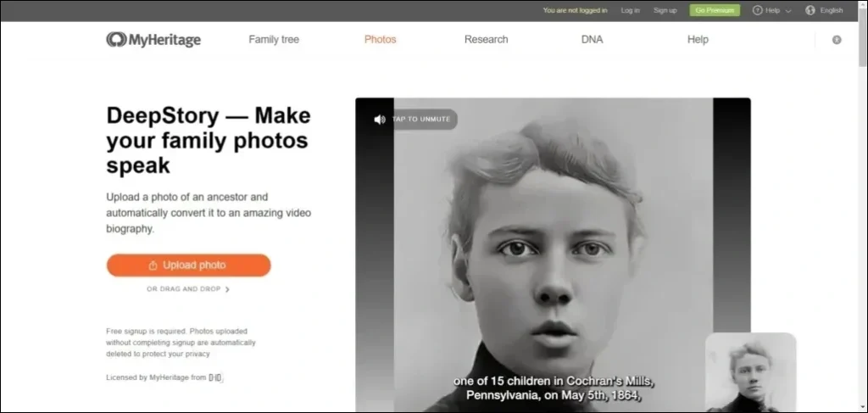The image size is (868, 413).
Task: Click the chevron next to drag and drop
Action: click(227, 289)
